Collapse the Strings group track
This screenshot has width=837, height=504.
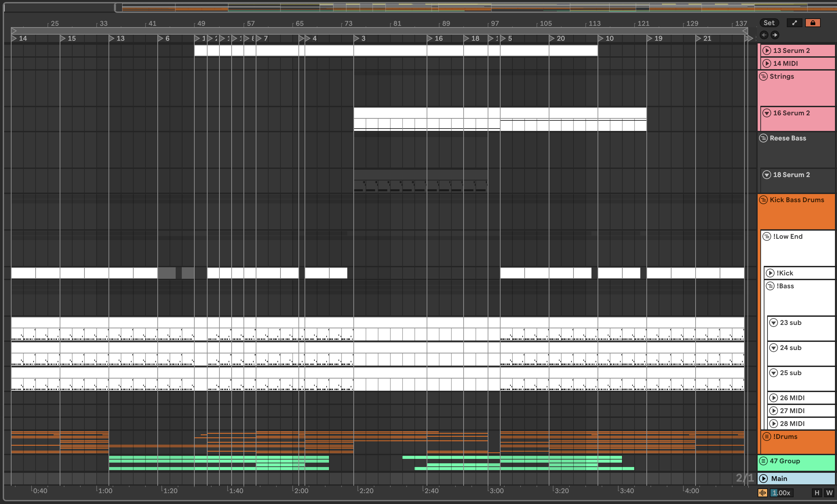(x=763, y=76)
